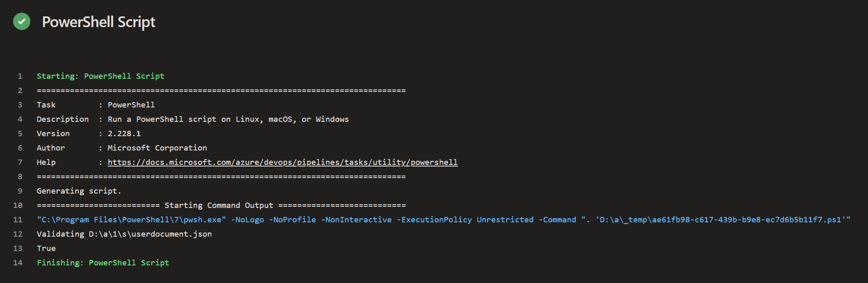868x283 pixels.
Task: Select the Finishing: PowerShell Script line
Action: pos(103,263)
